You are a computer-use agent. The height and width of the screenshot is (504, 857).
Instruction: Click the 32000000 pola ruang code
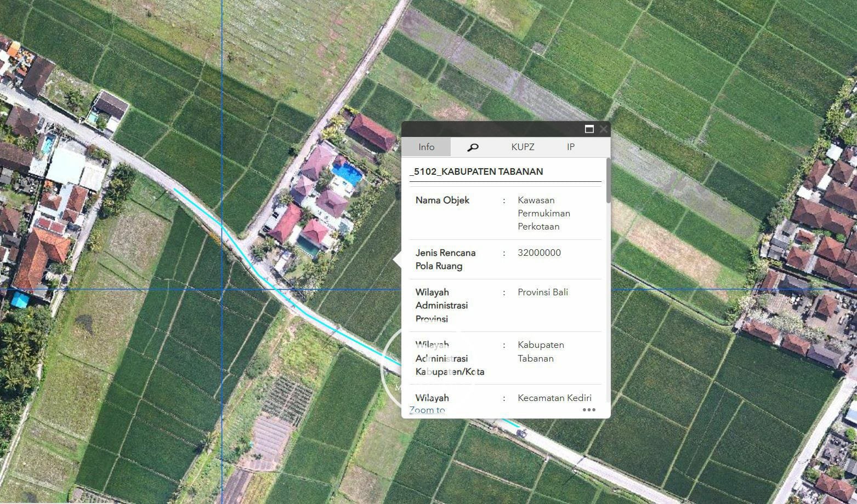tap(539, 253)
